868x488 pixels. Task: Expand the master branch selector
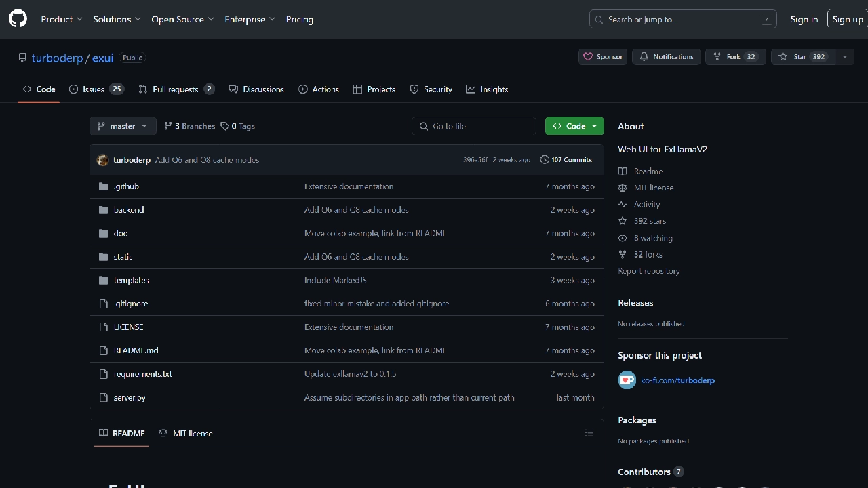(x=123, y=127)
